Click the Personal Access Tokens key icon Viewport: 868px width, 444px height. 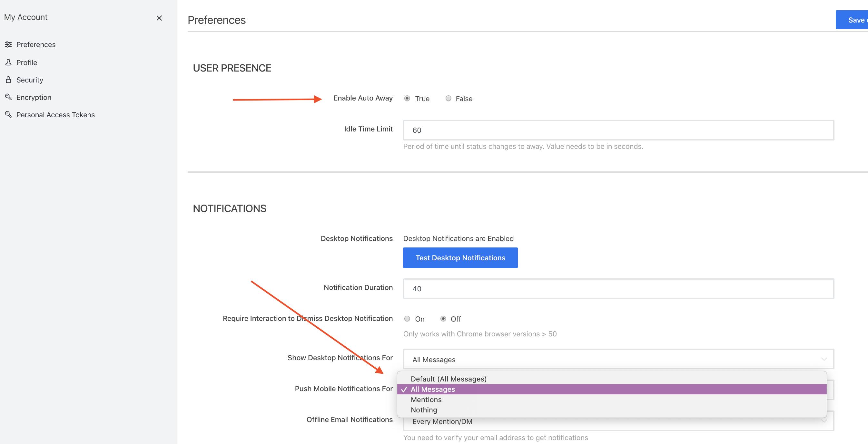(8, 114)
